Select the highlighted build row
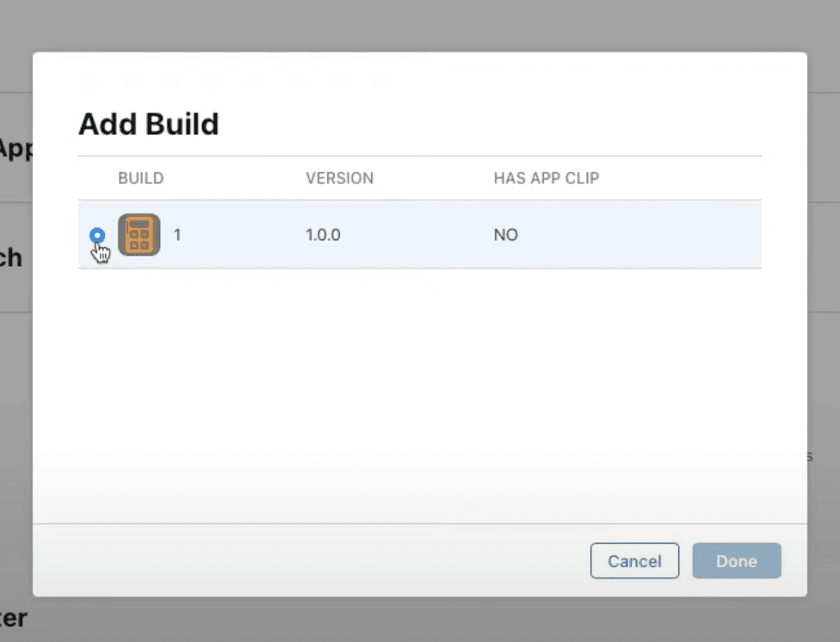 pos(420,234)
